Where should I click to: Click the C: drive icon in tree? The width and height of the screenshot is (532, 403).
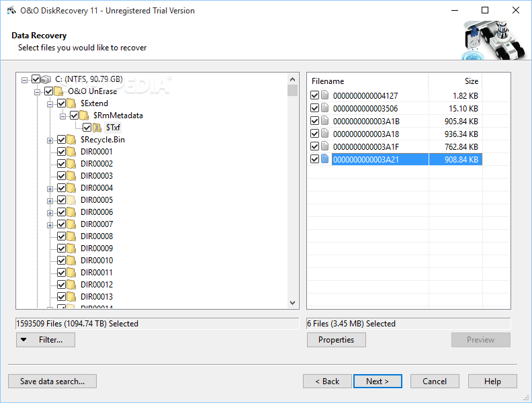[46, 79]
